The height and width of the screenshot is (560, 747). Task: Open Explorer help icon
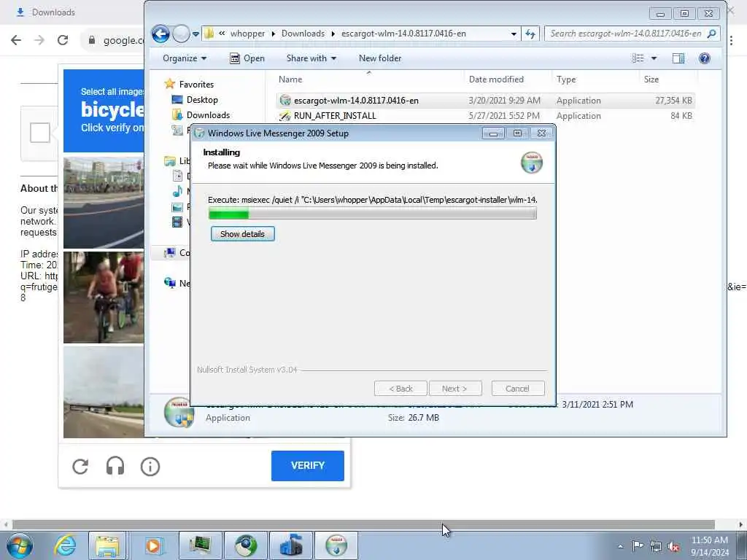click(704, 58)
